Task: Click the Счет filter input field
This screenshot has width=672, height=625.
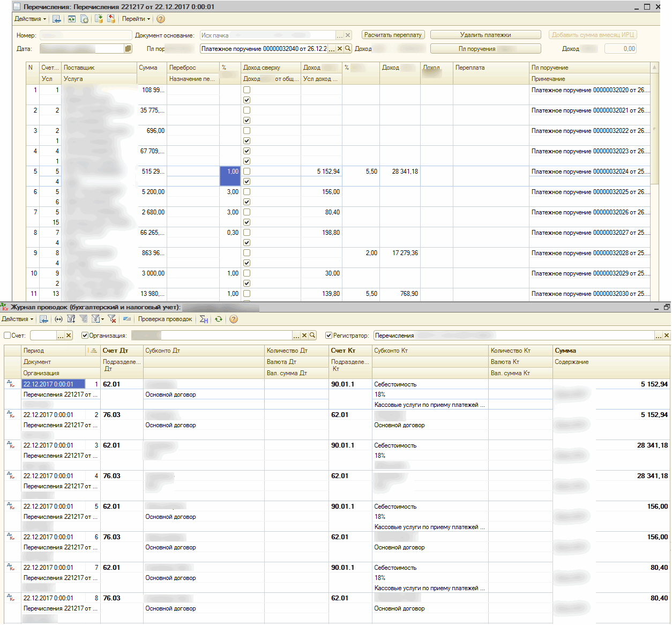Action: [x=43, y=336]
